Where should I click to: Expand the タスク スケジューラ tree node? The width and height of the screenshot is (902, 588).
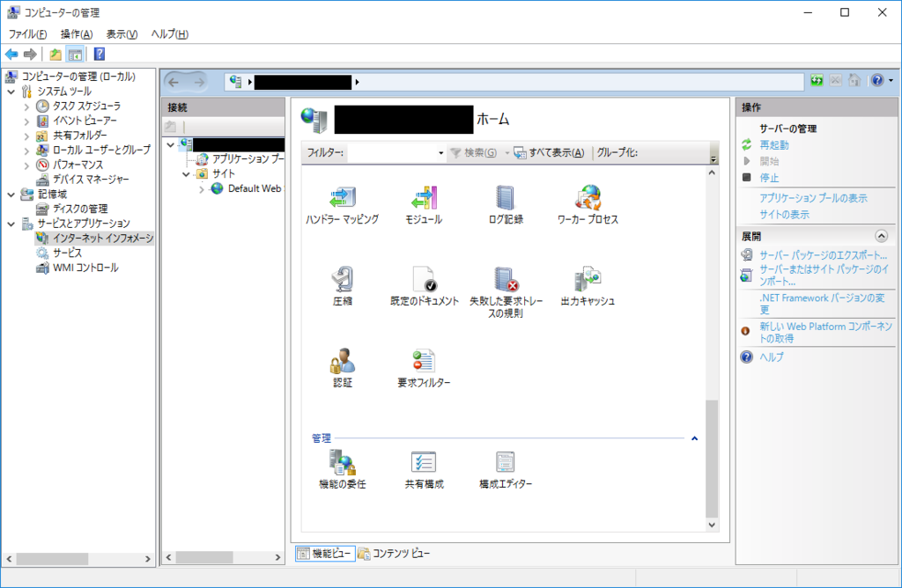pos(26,107)
